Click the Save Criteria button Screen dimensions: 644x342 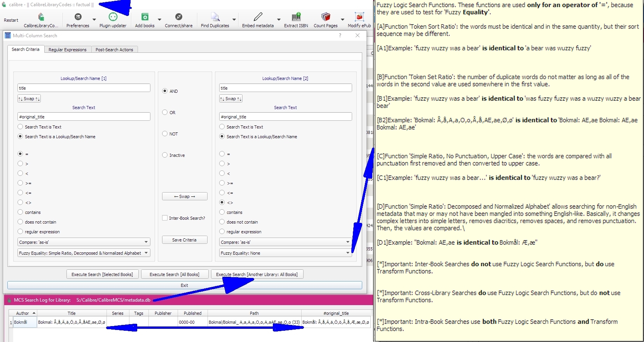[x=185, y=240]
